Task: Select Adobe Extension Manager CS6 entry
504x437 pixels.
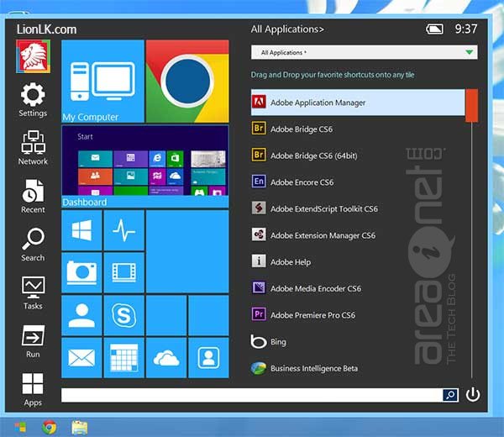Action: click(x=358, y=235)
